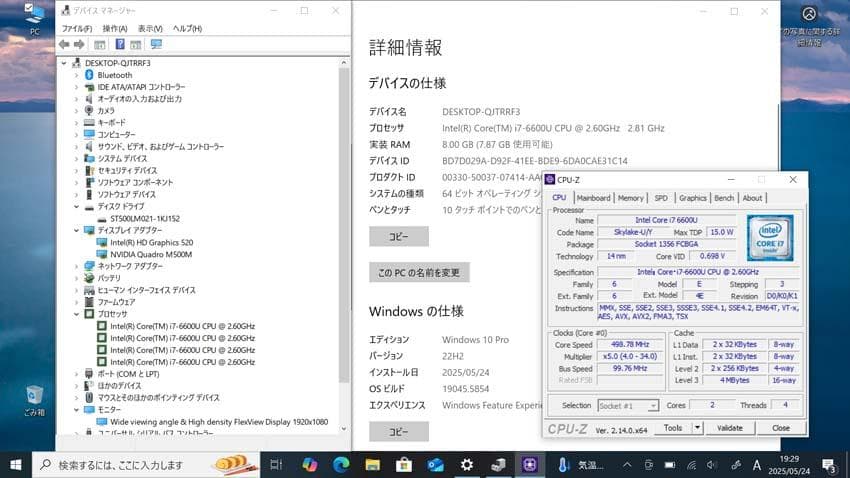The width and height of the screenshot is (850, 478).
Task: Select the NVIDIA Quadro M500M entry
Action: point(151,254)
